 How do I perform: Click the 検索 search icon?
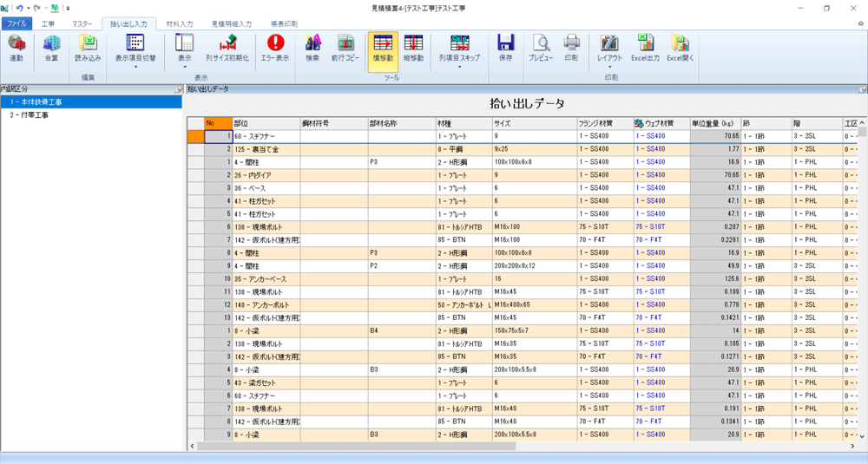(x=312, y=47)
